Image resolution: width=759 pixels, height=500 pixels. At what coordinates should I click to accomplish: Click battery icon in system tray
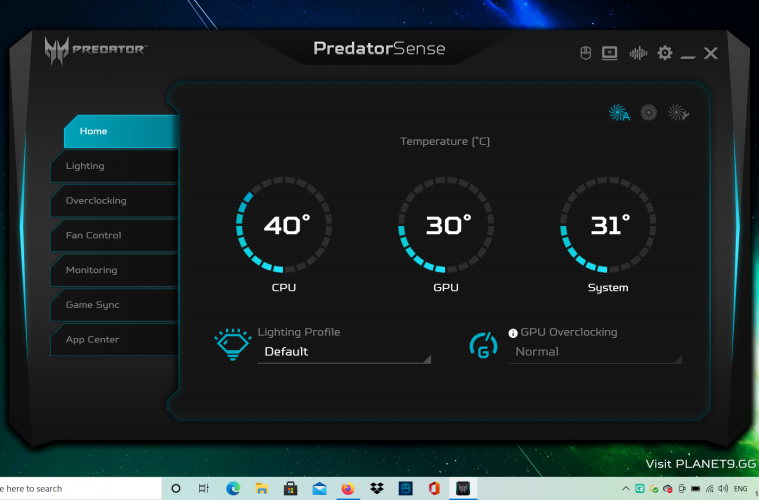(696, 488)
